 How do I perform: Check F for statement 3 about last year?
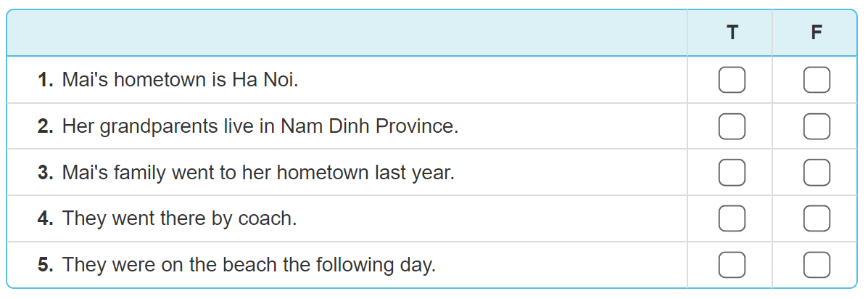(x=817, y=173)
